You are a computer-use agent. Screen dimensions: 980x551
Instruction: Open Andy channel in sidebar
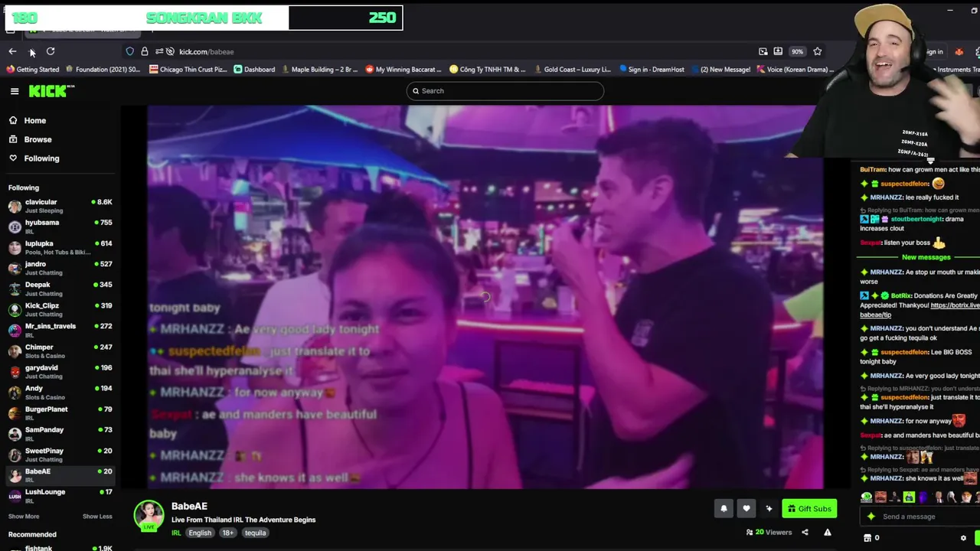click(x=60, y=392)
